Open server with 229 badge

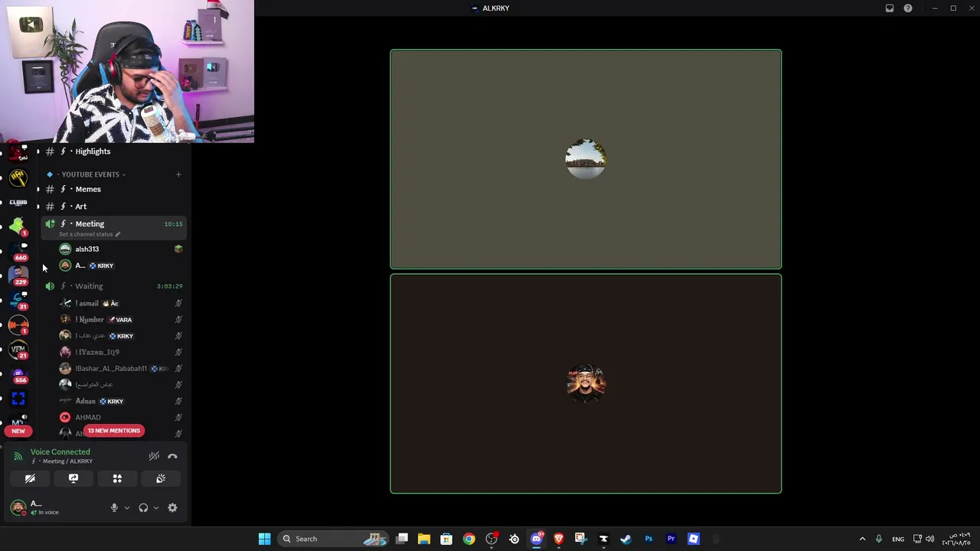(x=18, y=275)
